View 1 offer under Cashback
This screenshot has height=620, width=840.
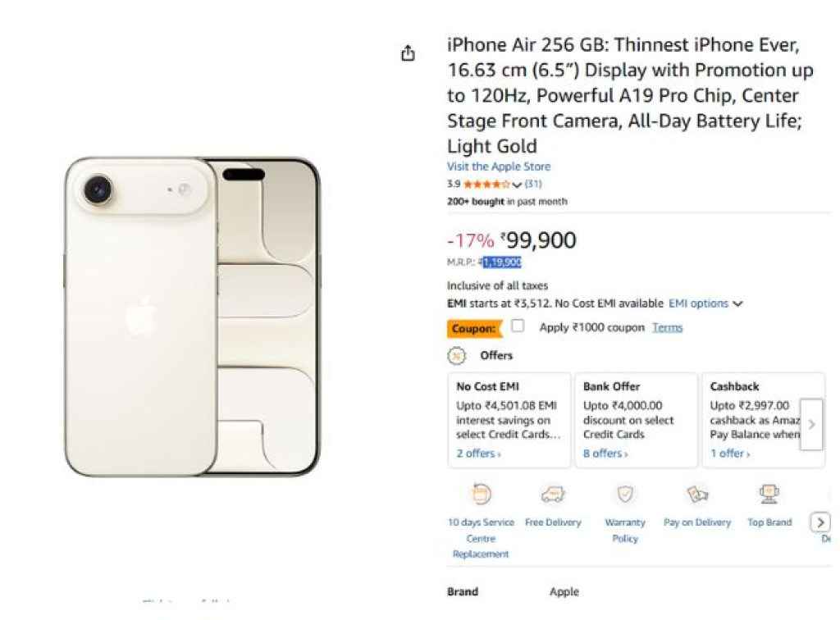tap(729, 453)
